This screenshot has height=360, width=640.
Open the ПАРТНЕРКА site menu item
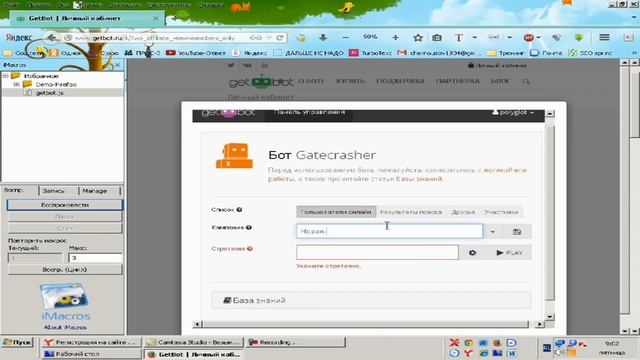coord(458,81)
